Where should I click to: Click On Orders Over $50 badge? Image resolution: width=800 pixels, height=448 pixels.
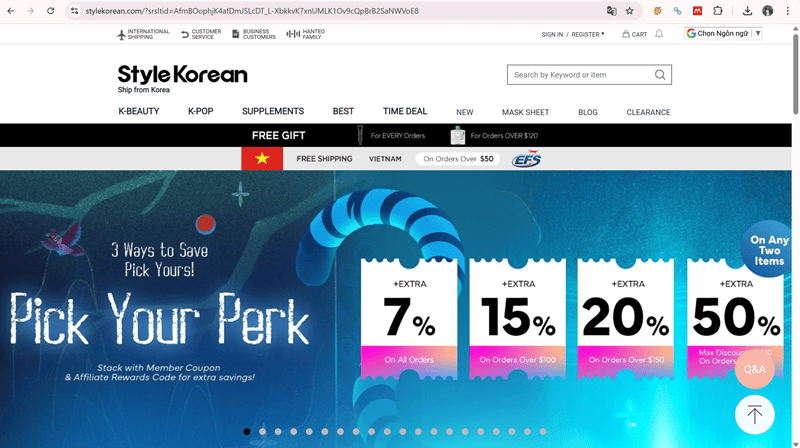coord(458,159)
